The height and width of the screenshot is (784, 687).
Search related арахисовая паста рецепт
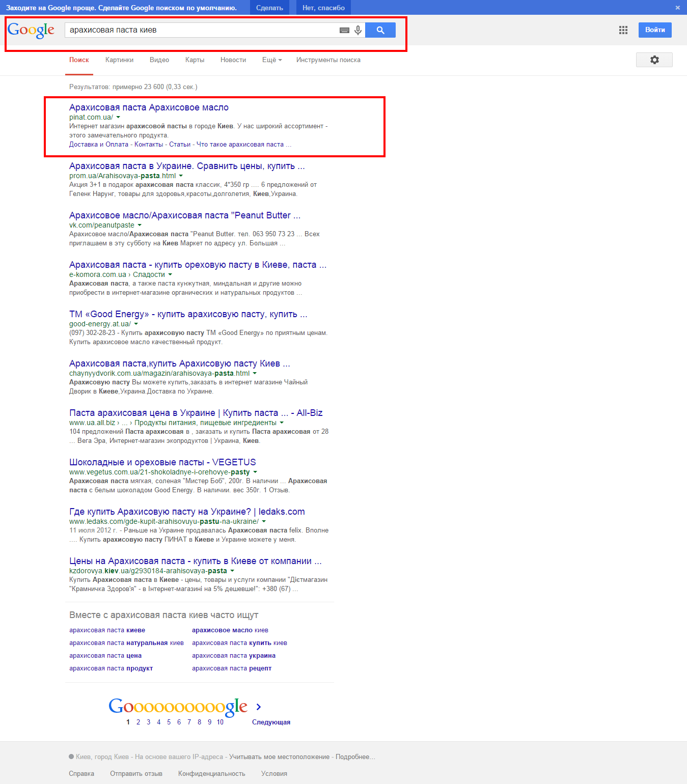pos(232,668)
